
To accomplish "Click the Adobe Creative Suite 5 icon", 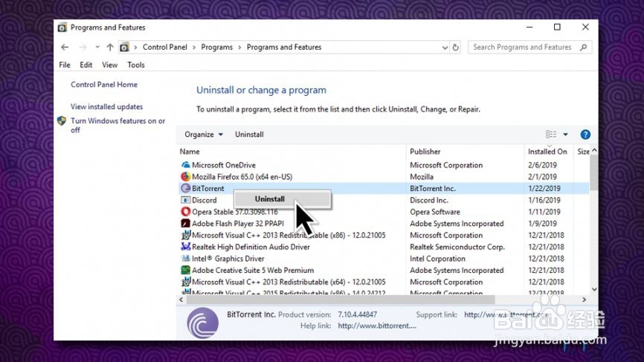I will 186,270.
